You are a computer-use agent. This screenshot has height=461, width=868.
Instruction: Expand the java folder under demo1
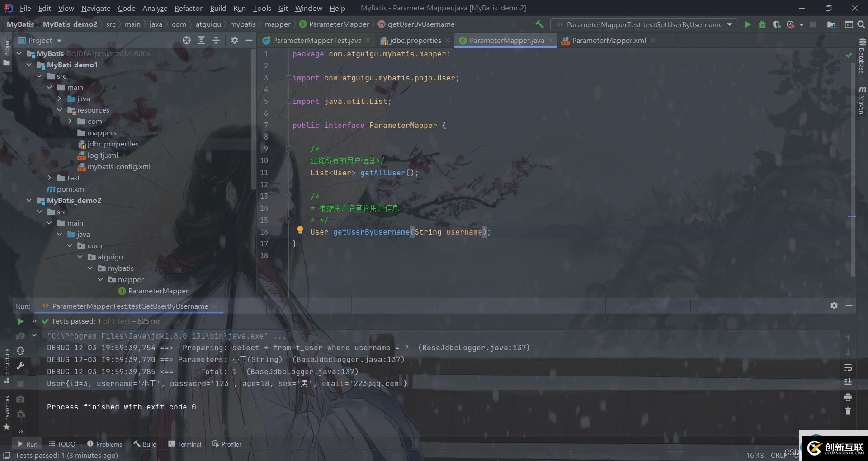pyautogui.click(x=59, y=99)
